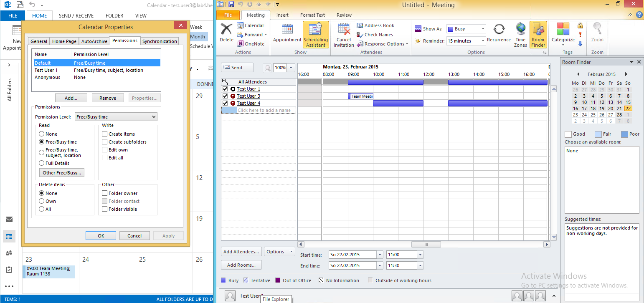The height and width of the screenshot is (303, 644).
Task: Click Check Names in Attendees group
Action: tap(375, 35)
